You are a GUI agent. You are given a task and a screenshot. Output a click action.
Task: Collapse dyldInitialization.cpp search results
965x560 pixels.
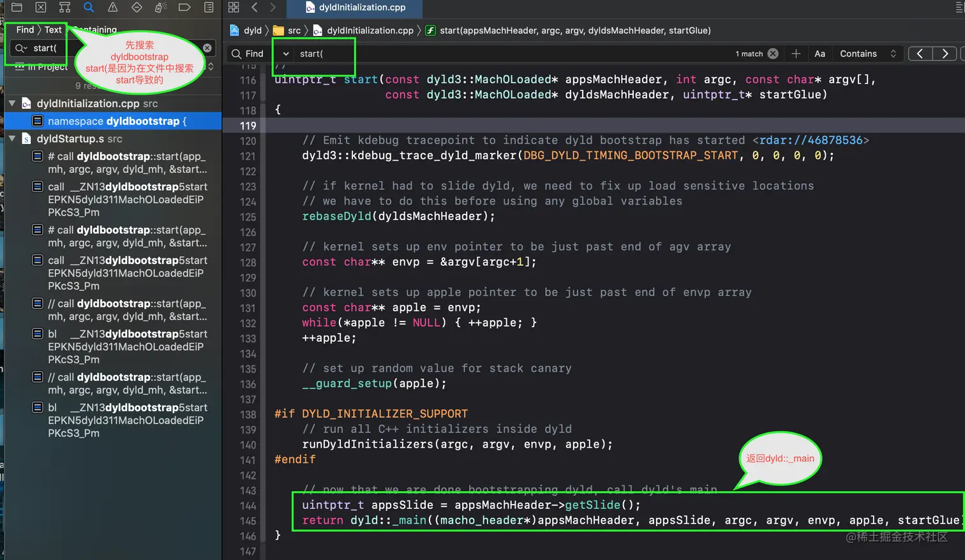click(x=11, y=103)
